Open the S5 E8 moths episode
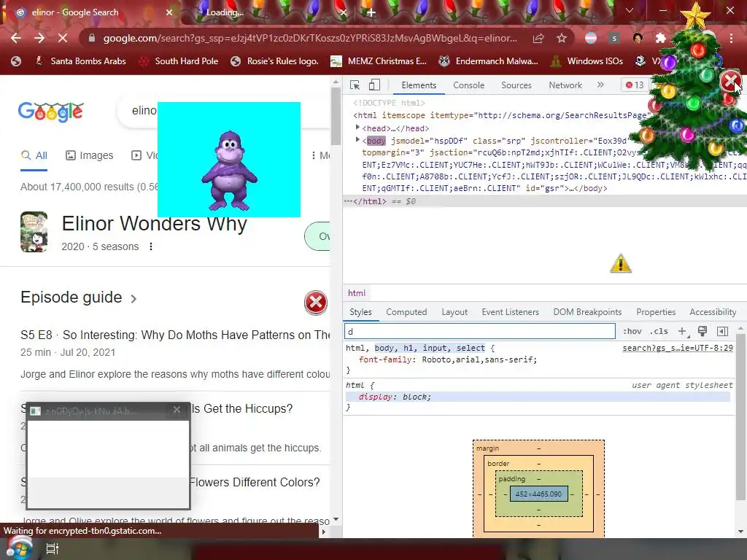The height and width of the screenshot is (560, 747). tap(175, 335)
